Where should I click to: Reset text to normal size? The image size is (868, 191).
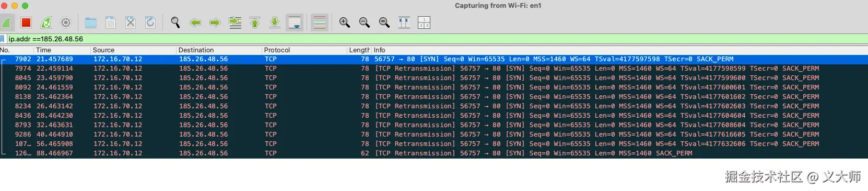[384, 23]
